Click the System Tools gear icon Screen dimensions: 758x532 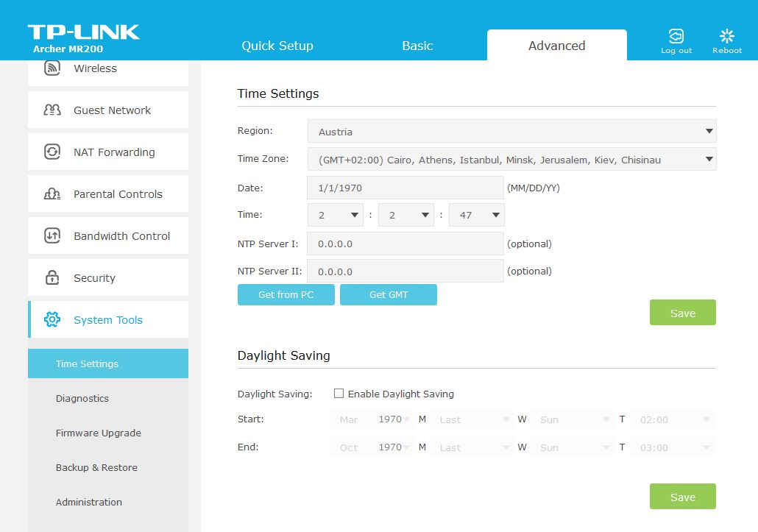[52, 320]
